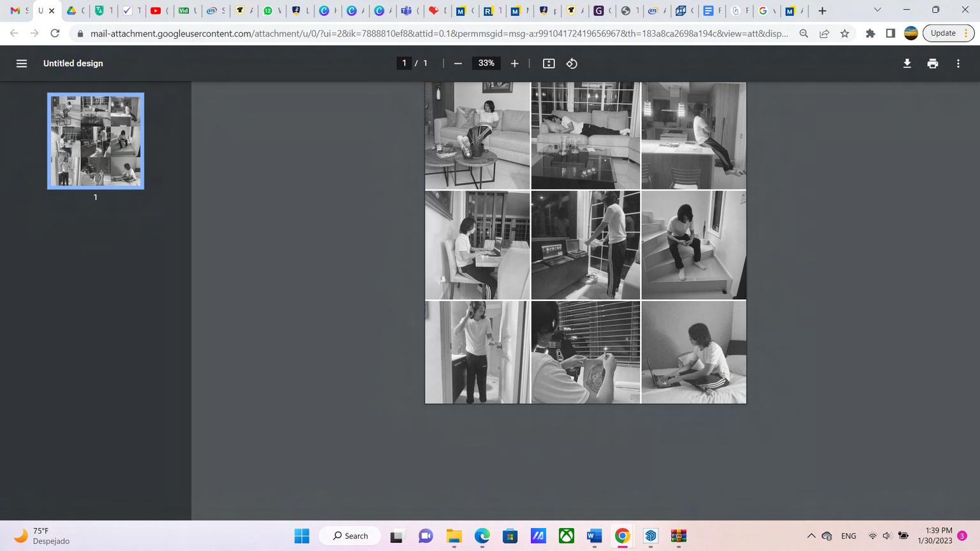
Task: Open the browser zoom magnifier in address bar
Action: [804, 33]
